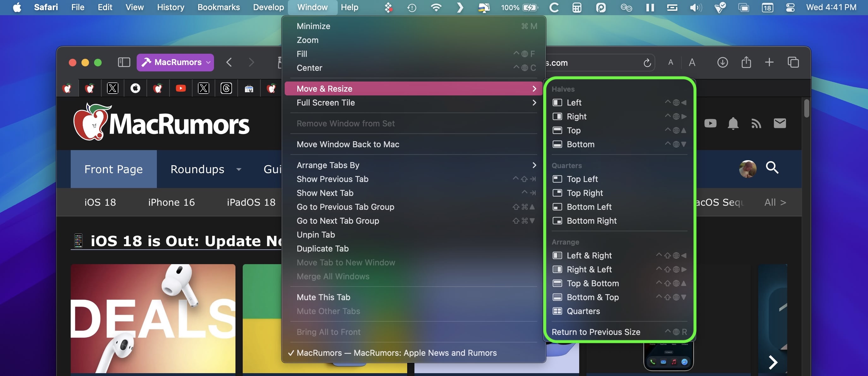The image size is (868, 376).
Task: Open the All > topics link
Action: point(775,202)
